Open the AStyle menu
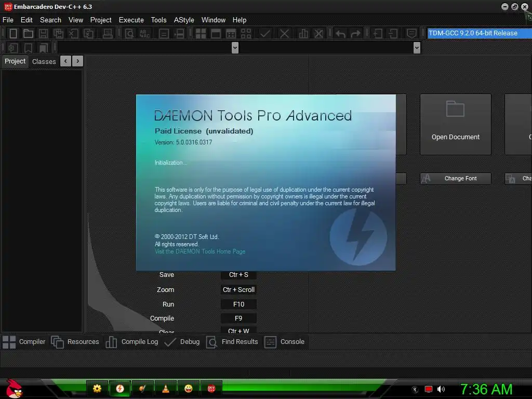532x399 pixels. click(x=184, y=20)
